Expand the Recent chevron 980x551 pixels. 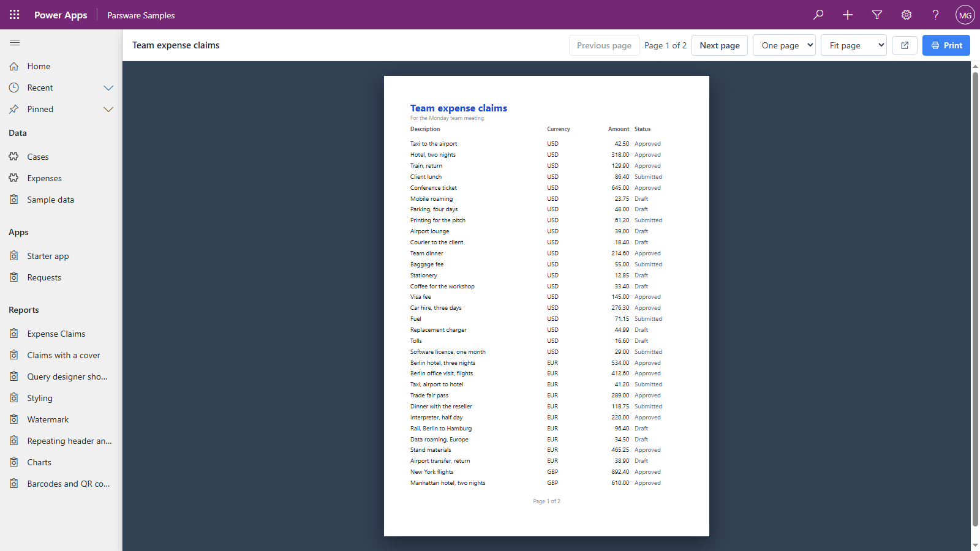108,88
